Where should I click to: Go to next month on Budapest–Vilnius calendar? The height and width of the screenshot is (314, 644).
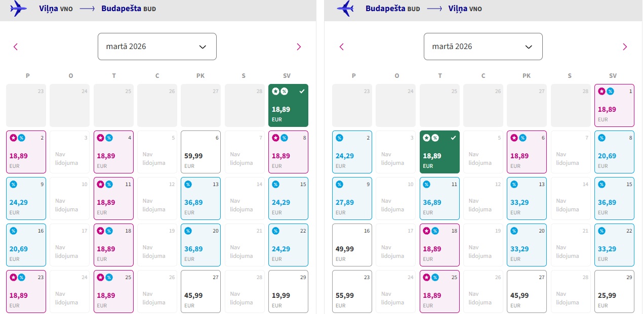click(x=625, y=47)
